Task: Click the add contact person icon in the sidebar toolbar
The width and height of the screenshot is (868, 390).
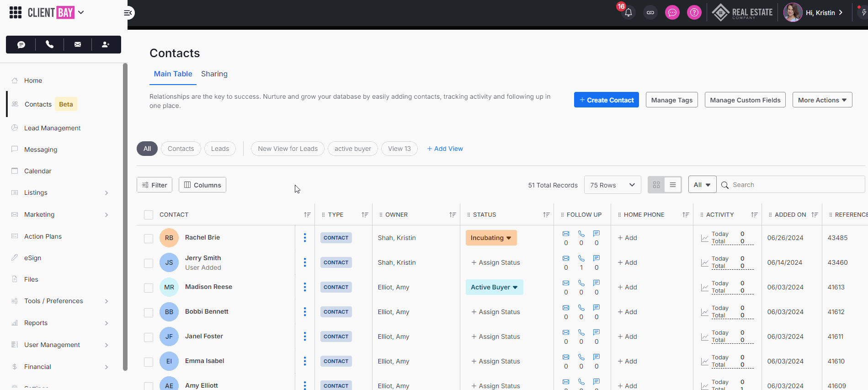Action: (106, 44)
